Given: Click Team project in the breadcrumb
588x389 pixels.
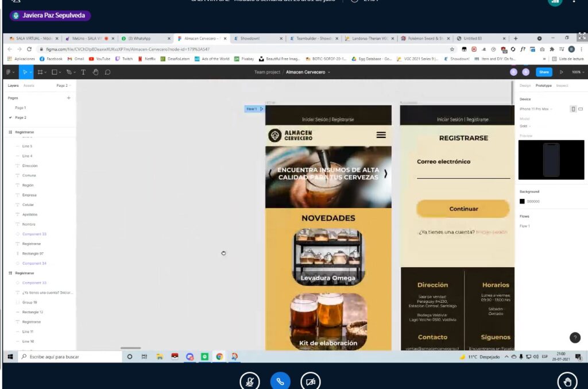Looking at the screenshot, I should (x=267, y=72).
